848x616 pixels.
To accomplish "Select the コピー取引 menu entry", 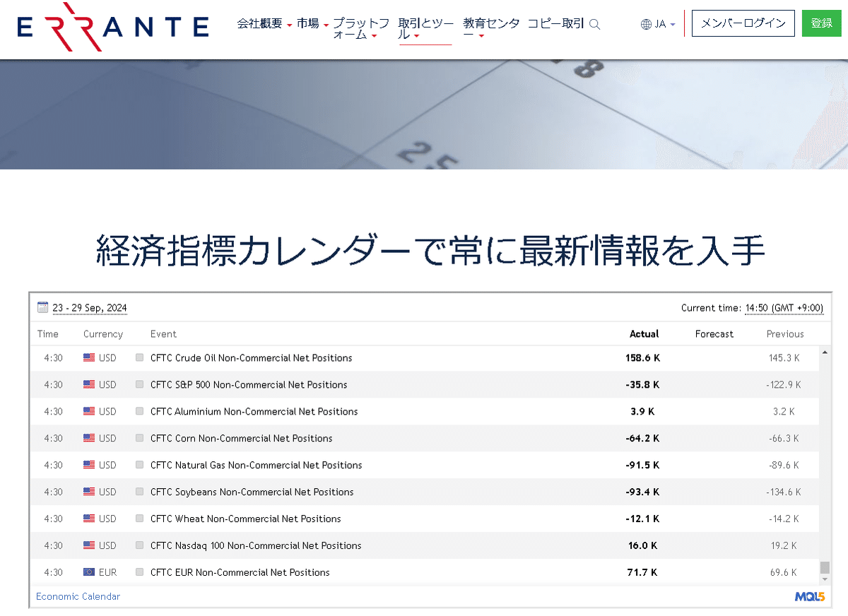I will tap(558, 22).
